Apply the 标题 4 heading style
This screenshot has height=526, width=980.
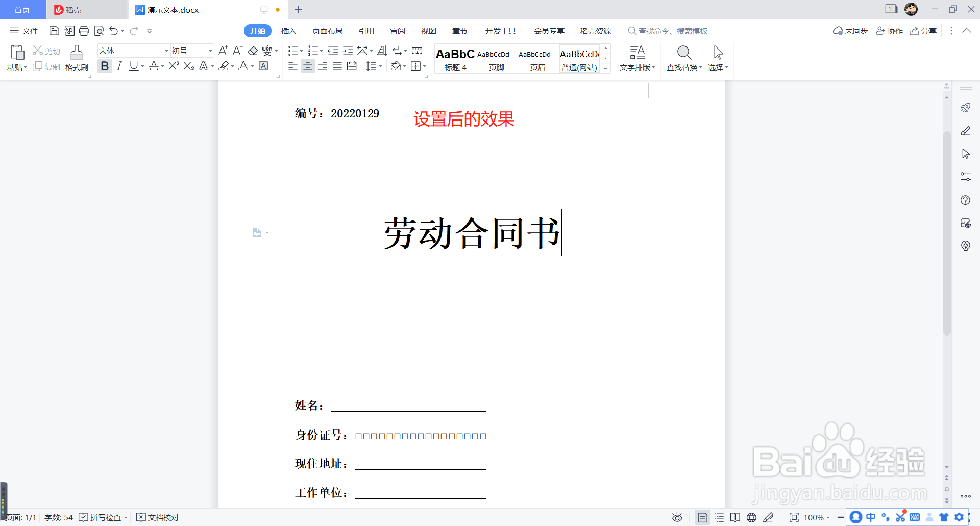click(x=455, y=59)
